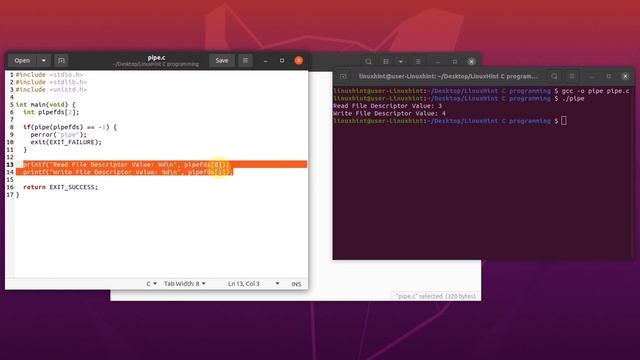The image size is (640, 360).
Task: Maximize the terminal window
Action: point(609,76)
